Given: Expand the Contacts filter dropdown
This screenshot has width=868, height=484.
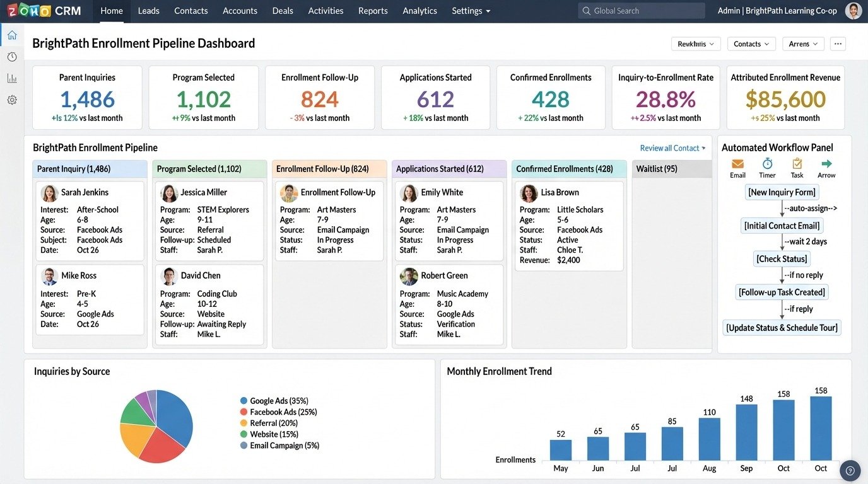Looking at the screenshot, I should click(751, 43).
